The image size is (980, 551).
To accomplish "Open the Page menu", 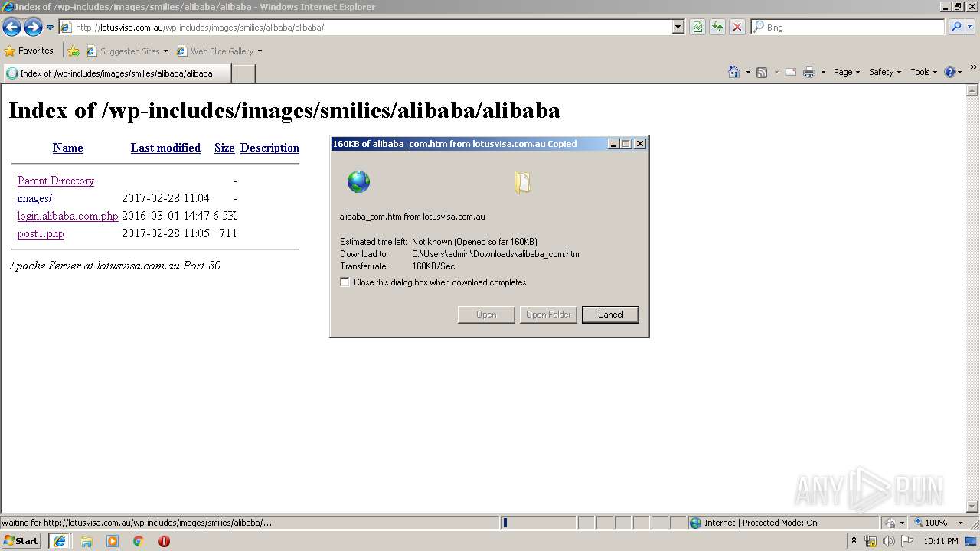I will coord(847,72).
